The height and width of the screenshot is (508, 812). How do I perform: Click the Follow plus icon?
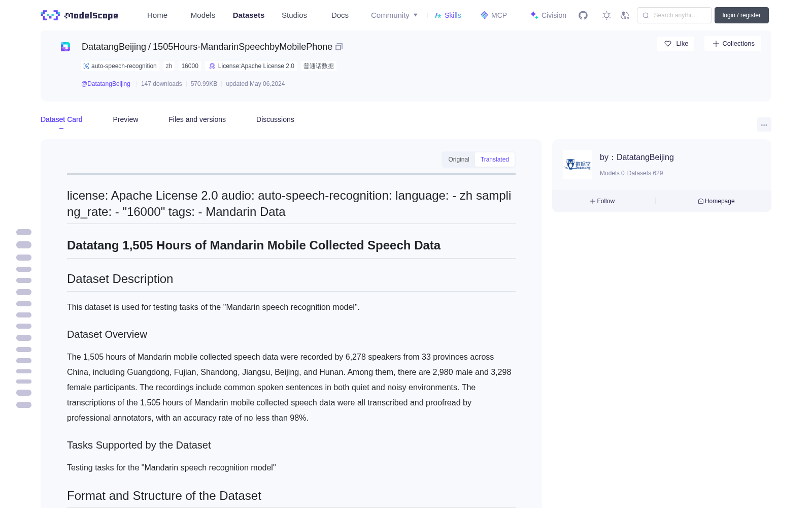593,201
